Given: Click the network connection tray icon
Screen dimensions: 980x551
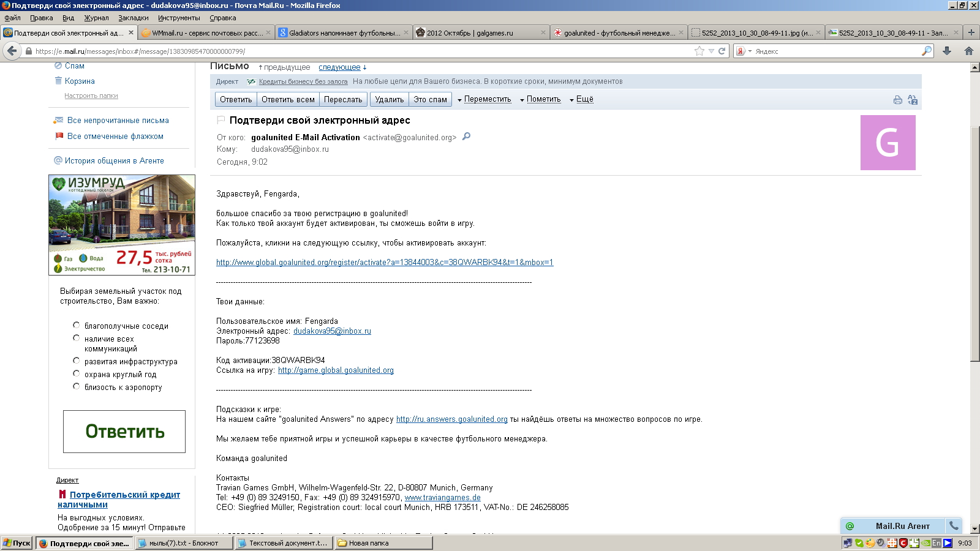Looking at the screenshot, I should pos(848,543).
